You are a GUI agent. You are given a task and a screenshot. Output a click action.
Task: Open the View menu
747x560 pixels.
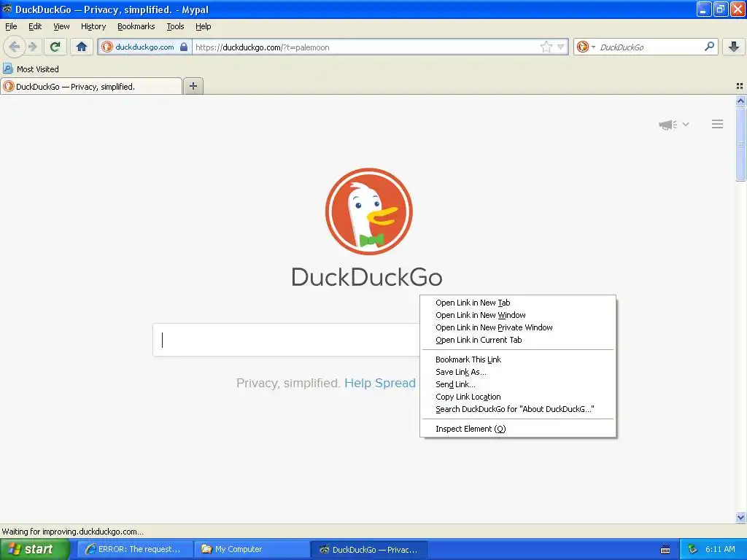(61, 26)
